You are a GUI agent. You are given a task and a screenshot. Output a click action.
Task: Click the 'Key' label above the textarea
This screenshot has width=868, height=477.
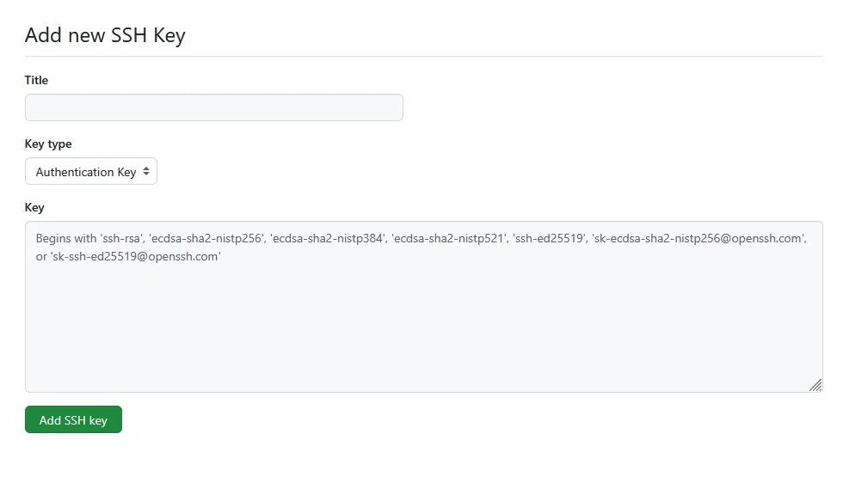pos(34,207)
